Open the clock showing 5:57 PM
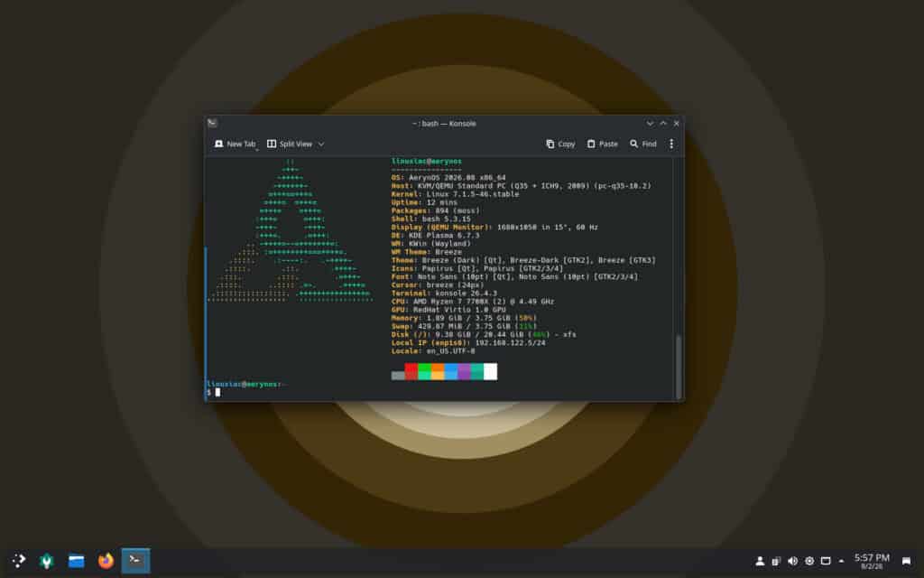Image resolution: width=924 pixels, height=578 pixels. click(x=872, y=561)
